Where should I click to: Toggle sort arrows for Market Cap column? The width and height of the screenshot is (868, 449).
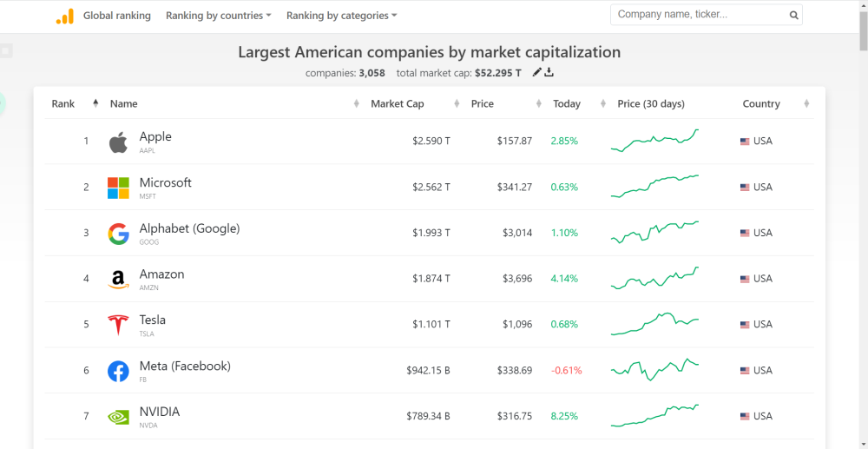[x=457, y=103]
